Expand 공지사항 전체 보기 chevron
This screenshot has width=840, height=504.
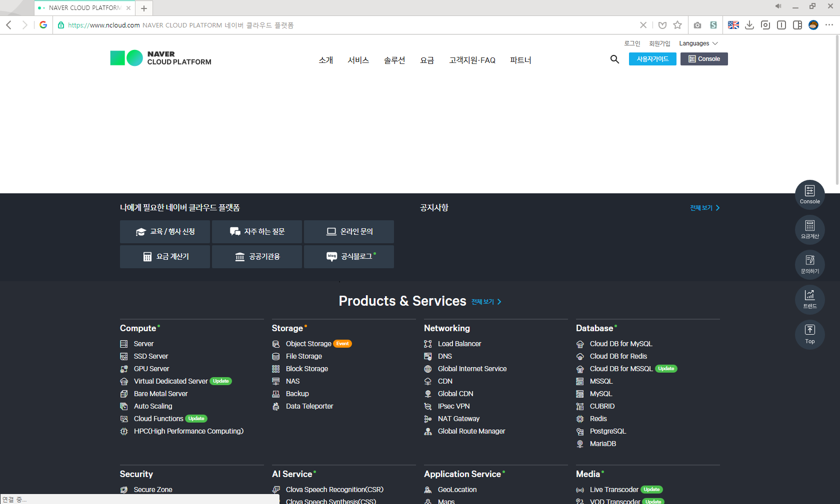[x=705, y=208]
